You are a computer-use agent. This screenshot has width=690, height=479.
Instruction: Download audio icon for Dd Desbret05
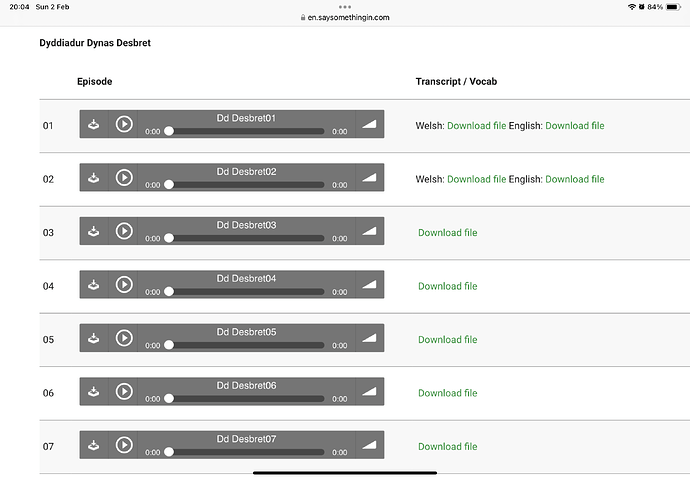(x=93, y=338)
